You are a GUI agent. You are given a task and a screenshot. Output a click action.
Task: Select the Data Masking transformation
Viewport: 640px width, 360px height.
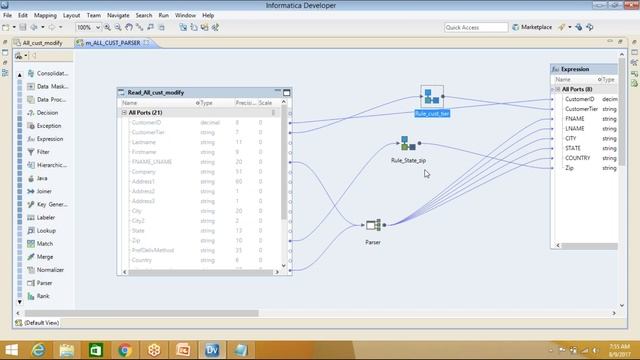pos(47,87)
